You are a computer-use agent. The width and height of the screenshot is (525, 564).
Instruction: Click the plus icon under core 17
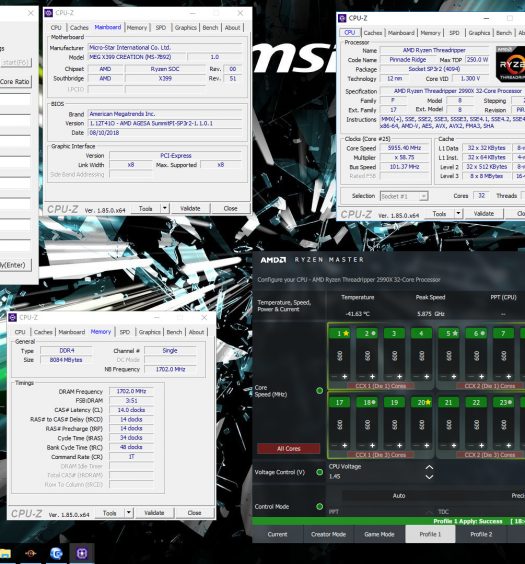[x=344, y=445]
